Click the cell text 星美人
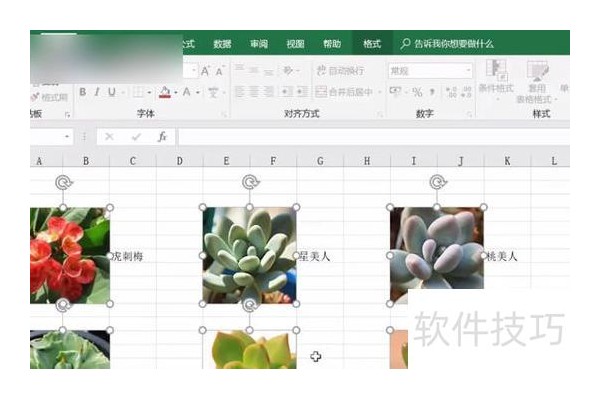Viewport: 600px width, 400px height. click(x=315, y=256)
